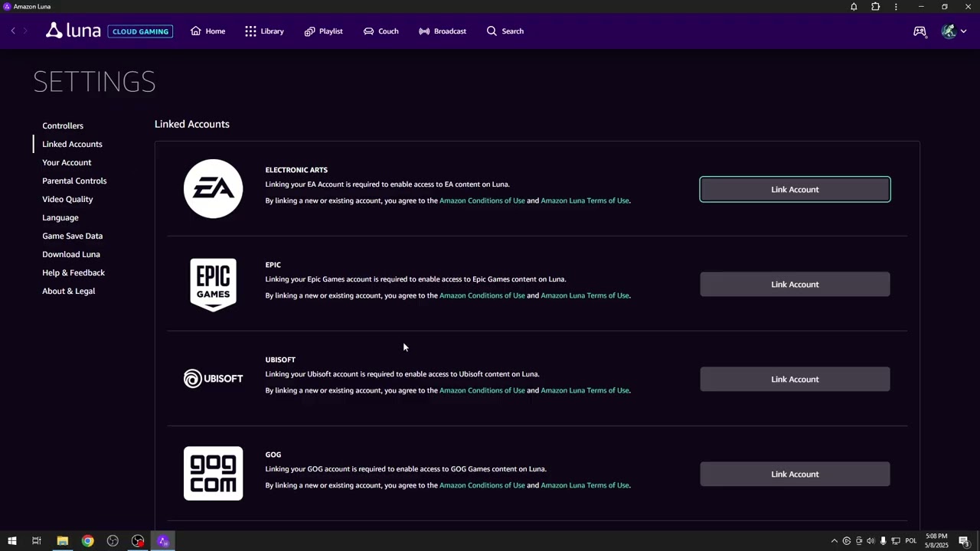This screenshot has width=980, height=551.
Task: Open Amazon Luna Terms of Use in Epic row
Action: tap(585, 295)
